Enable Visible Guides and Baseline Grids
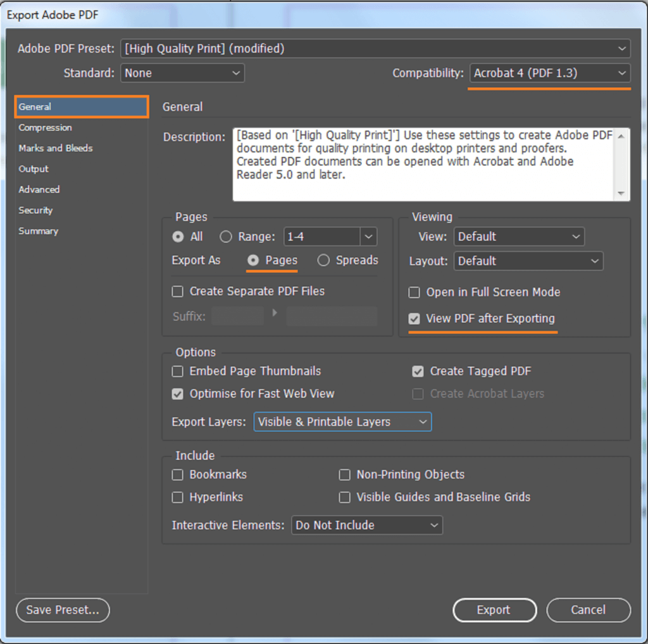The height and width of the screenshot is (644, 648). tap(345, 497)
